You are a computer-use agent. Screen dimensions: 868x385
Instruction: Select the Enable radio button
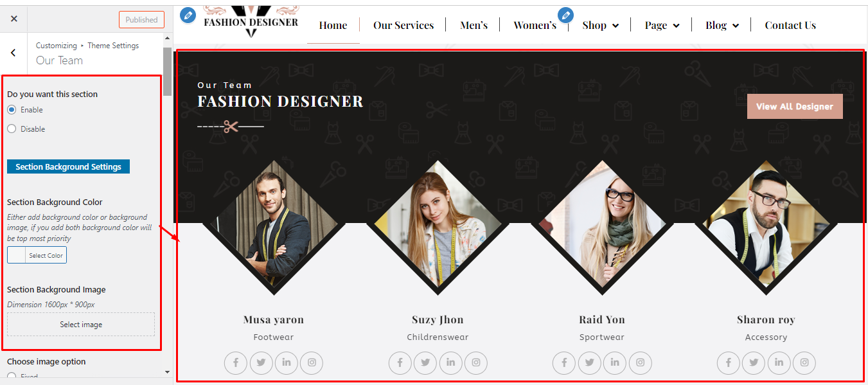tap(12, 110)
